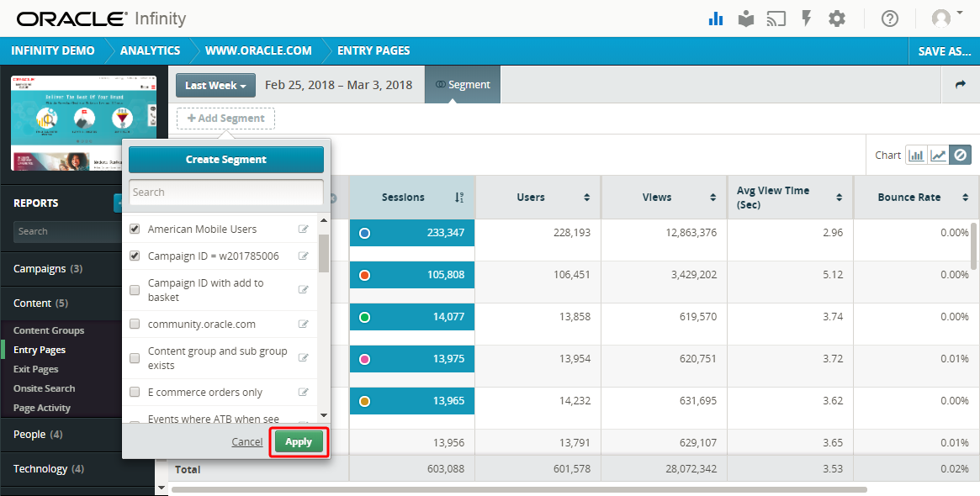The height and width of the screenshot is (496, 980).
Task: Click the pink circle marker for 13,975 sessions
Action: [x=365, y=359]
